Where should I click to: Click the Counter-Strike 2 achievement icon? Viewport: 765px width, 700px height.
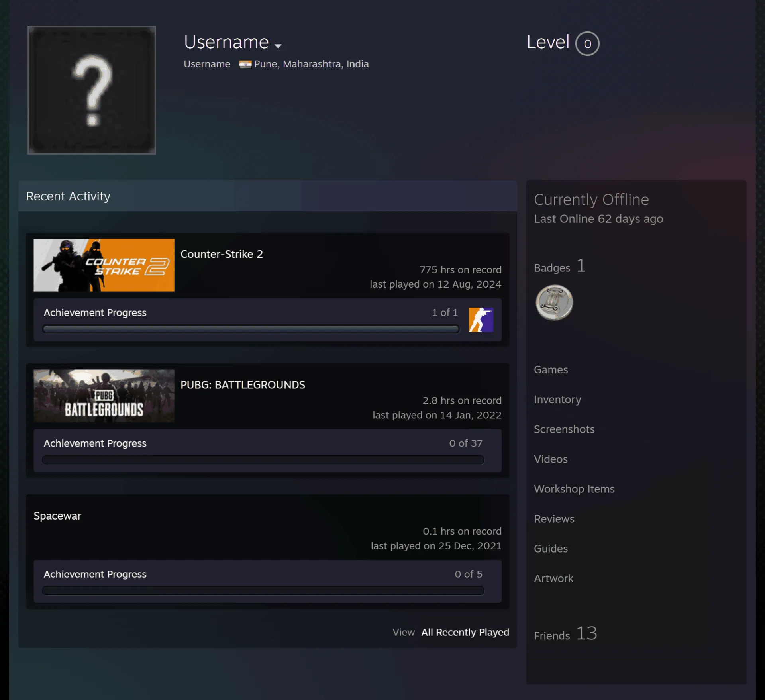(x=481, y=320)
